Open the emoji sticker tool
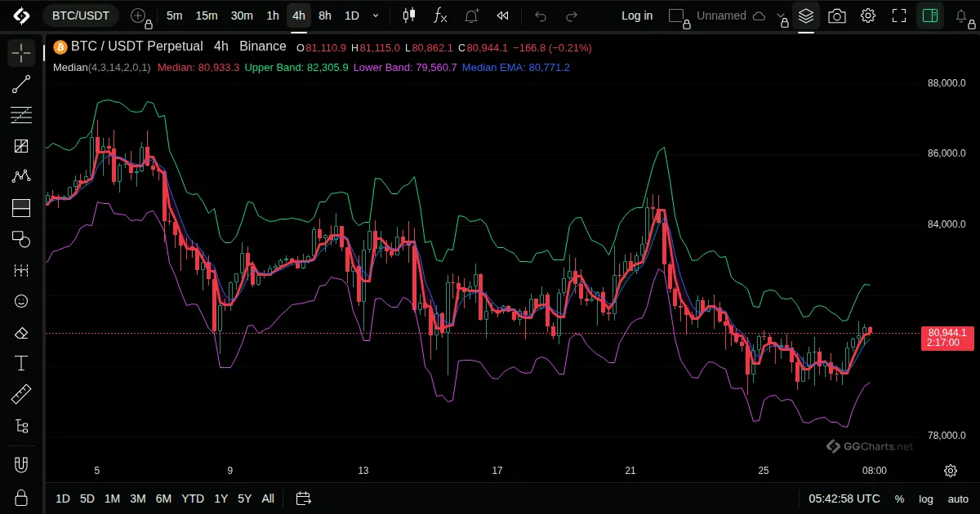980x514 pixels. coord(21,301)
